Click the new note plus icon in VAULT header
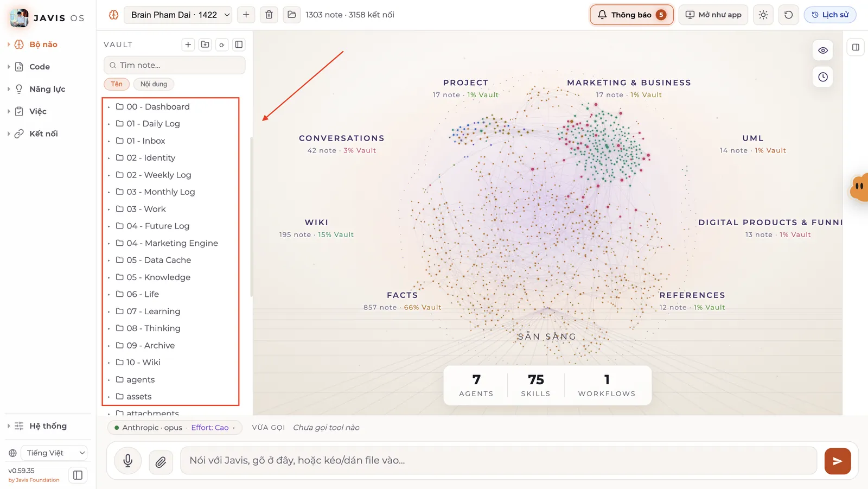This screenshot has width=868, height=489. (x=188, y=45)
